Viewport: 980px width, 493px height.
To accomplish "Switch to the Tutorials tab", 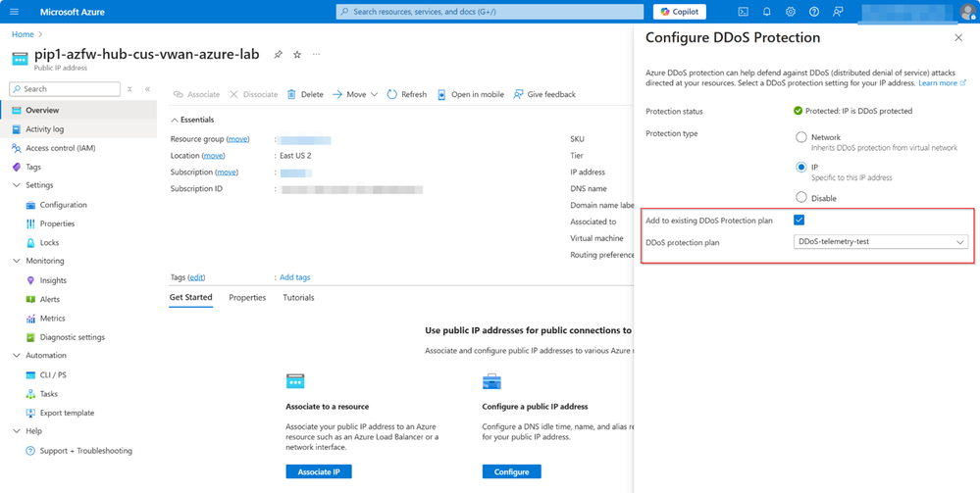I will [299, 297].
